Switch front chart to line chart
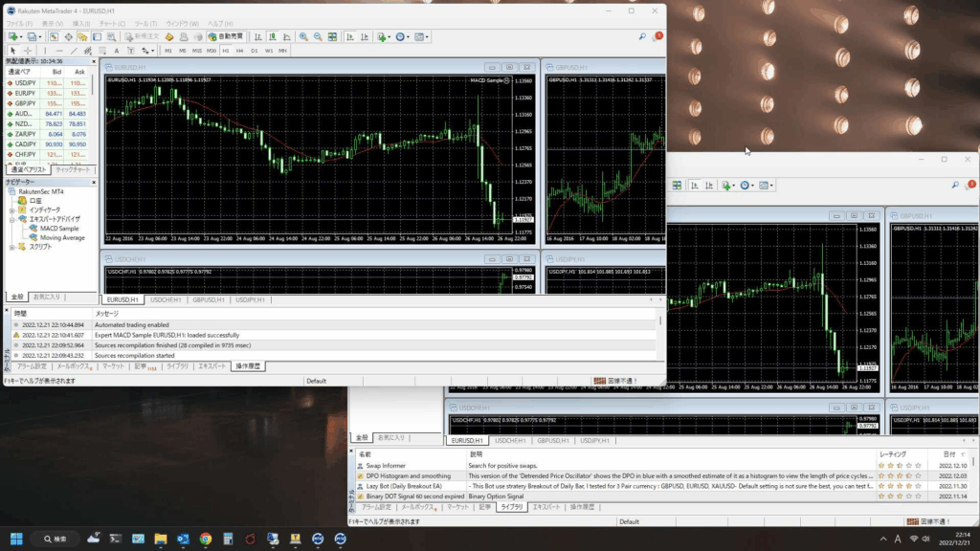The height and width of the screenshot is (551, 980). (287, 37)
